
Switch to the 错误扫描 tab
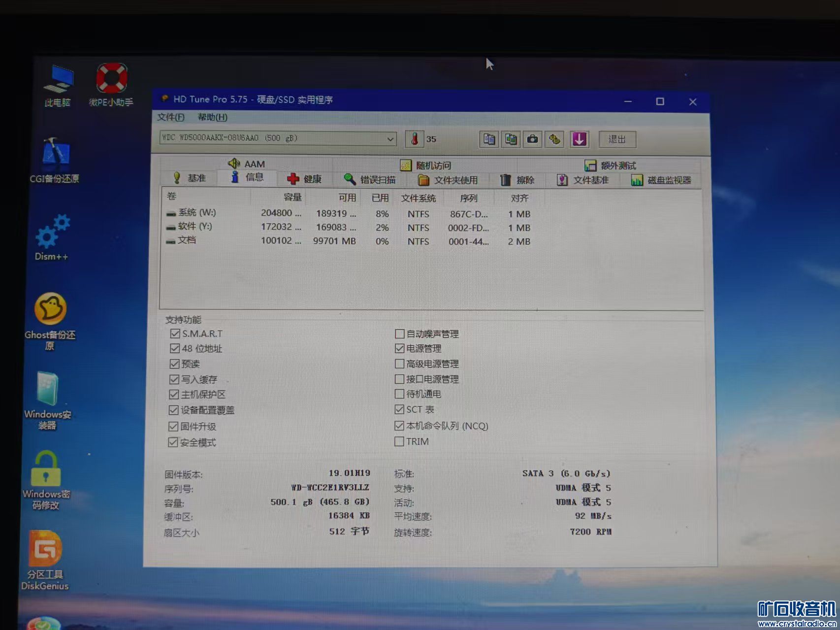coord(370,179)
